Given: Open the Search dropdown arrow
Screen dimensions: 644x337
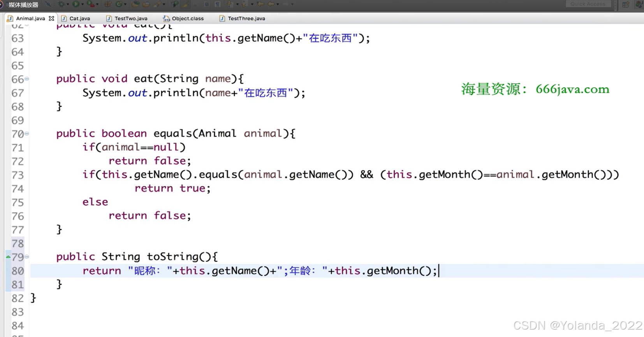Looking at the screenshot, I should tap(164, 4).
